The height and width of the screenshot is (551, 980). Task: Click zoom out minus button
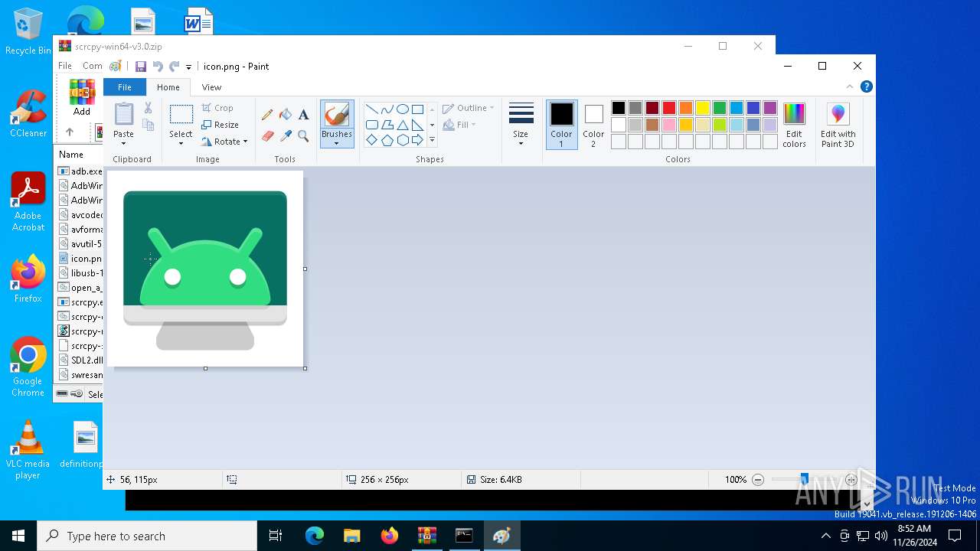(x=758, y=480)
